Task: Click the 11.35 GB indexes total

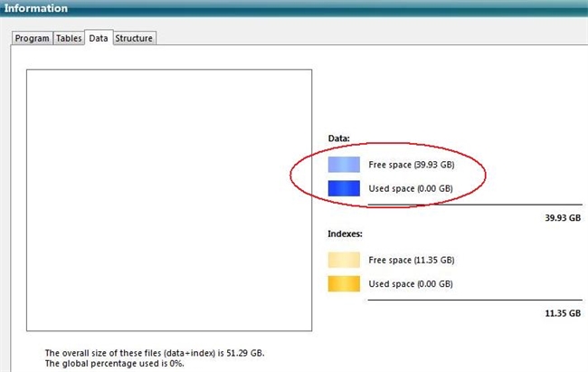Action: [x=556, y=313]
